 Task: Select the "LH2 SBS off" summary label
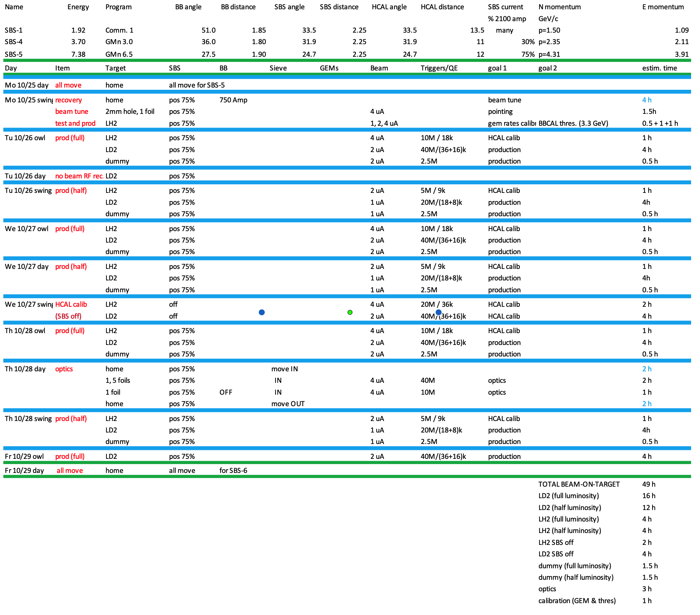tap(556, 543)
